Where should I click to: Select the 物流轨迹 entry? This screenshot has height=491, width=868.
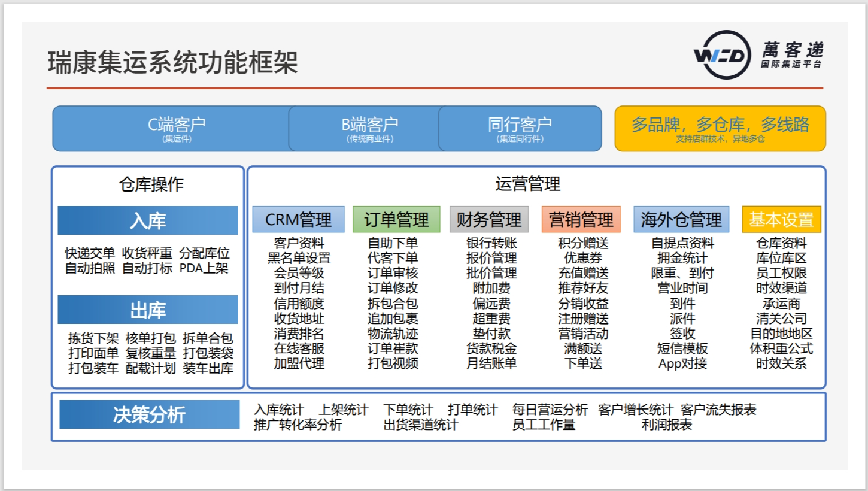tap(393, 334)
